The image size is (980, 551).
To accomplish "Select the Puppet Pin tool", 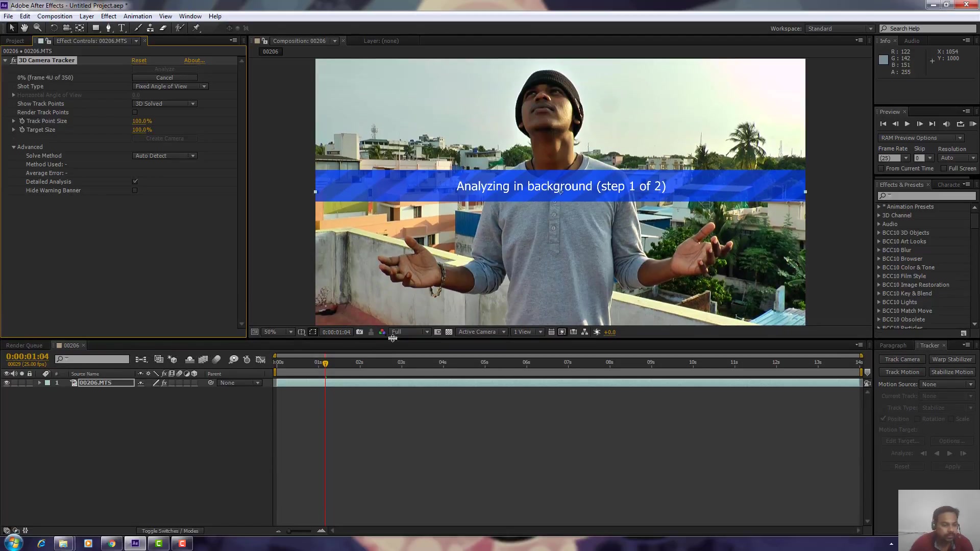I will (197, 28).
